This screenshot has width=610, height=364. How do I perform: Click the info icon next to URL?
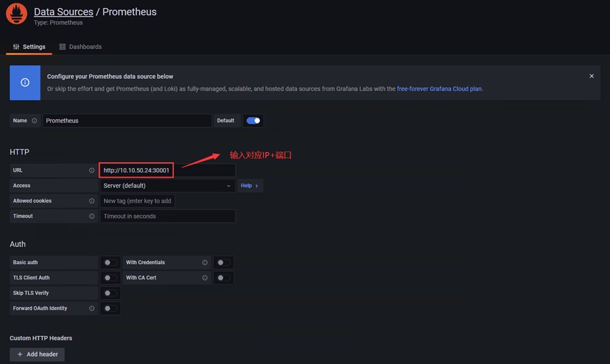point(92,170)
